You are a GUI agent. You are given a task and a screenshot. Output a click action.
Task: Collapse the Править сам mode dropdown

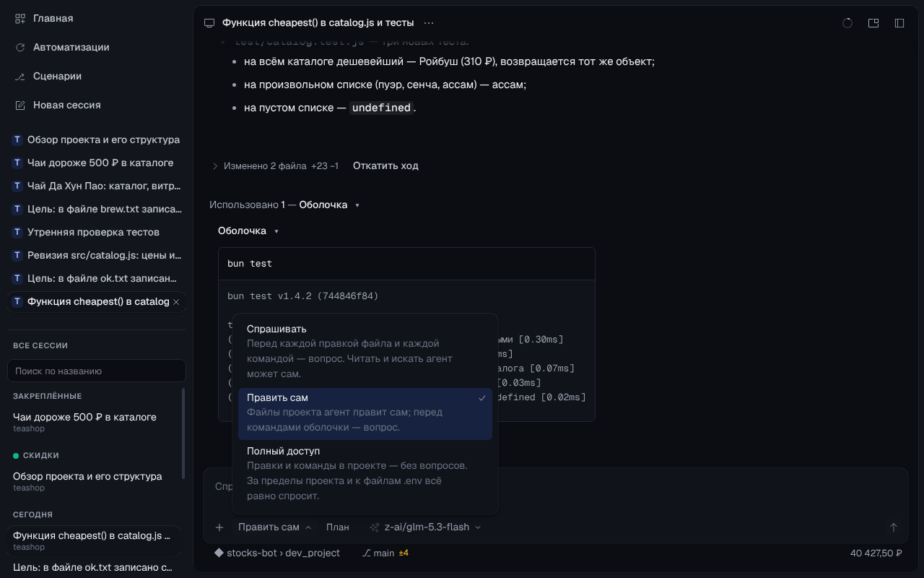click(274, 527)
